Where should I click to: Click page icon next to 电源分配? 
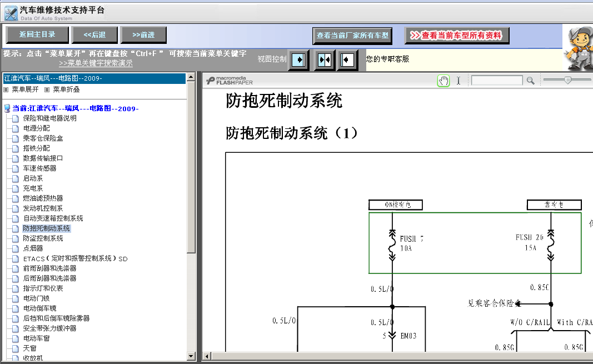tap(15, 128)
